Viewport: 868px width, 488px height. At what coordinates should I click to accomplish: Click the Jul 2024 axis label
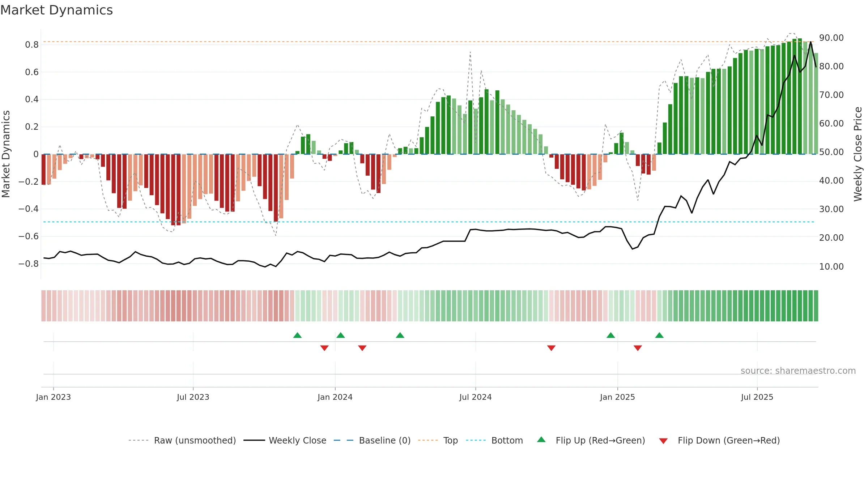coord(476,397)
